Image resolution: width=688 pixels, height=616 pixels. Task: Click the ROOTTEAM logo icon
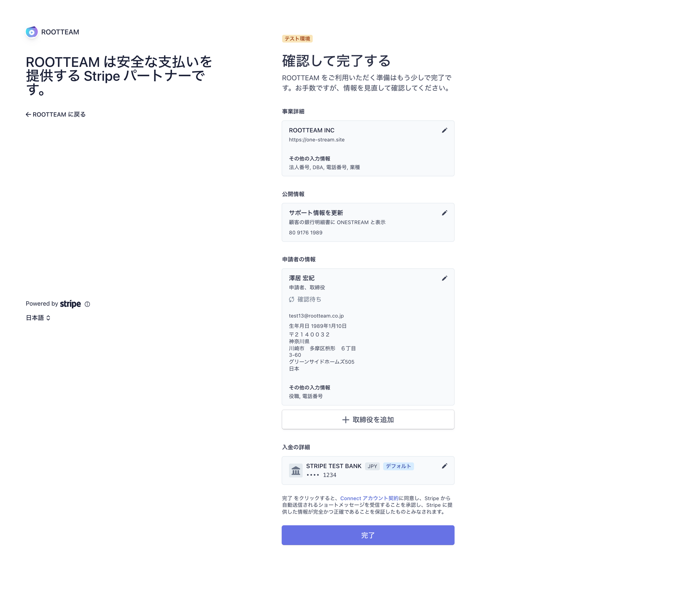click(x=32, y=32)
